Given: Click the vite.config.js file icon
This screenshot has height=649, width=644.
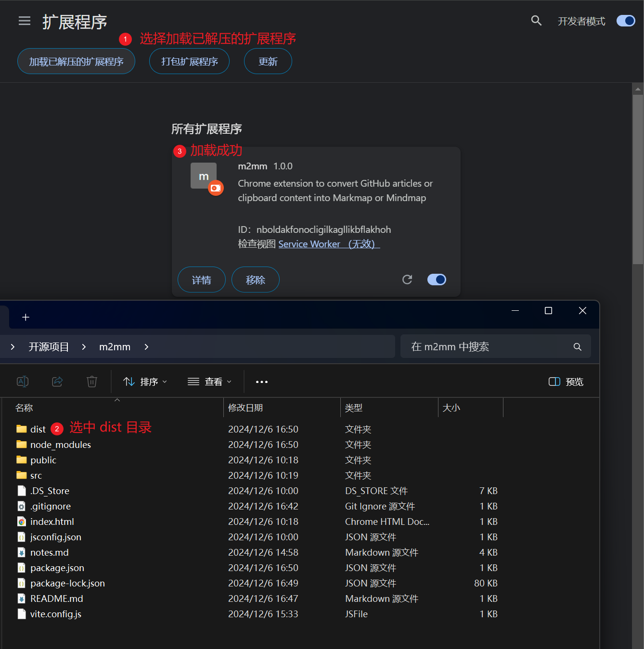Looking at the screenshot, I should (22, 614).
